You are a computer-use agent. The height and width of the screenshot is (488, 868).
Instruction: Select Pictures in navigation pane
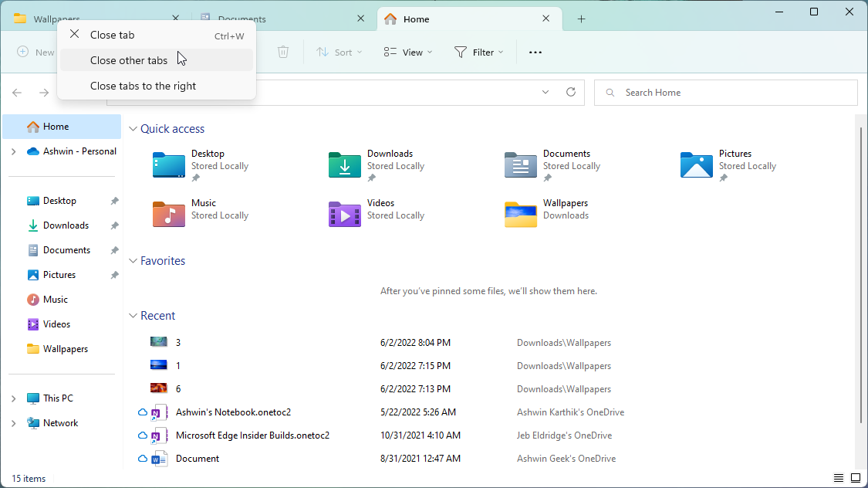coord(52,275)
